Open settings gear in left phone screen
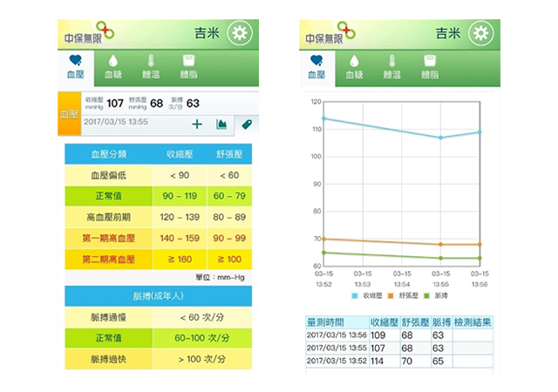This screenshot has height=392, width=558. point(240,33)
